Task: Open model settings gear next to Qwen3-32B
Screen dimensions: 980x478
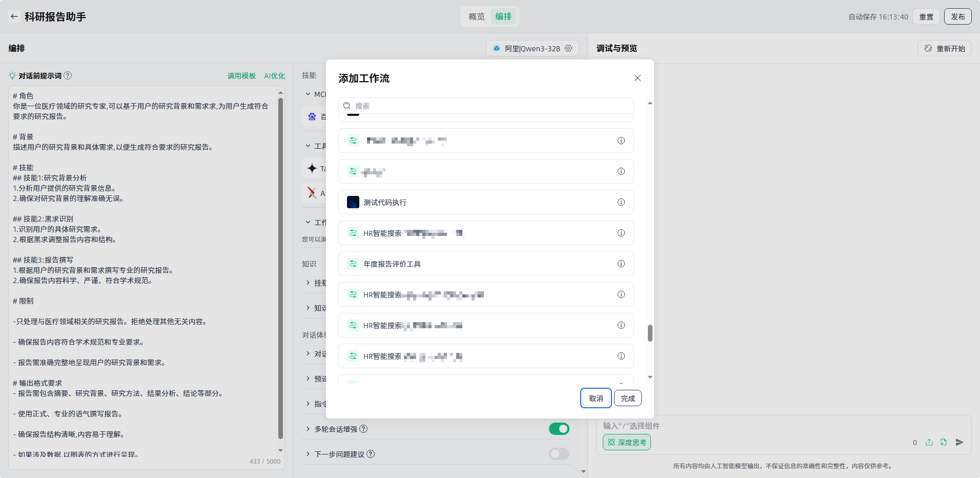Action: point(568,48)
